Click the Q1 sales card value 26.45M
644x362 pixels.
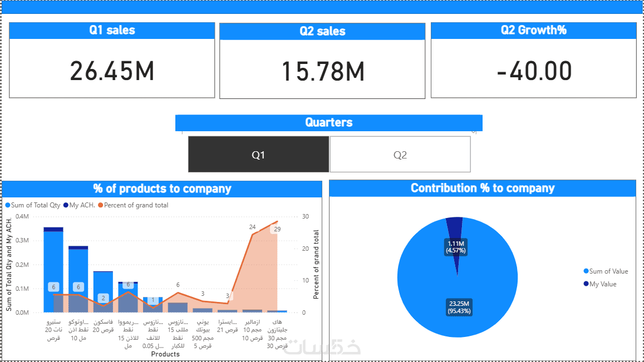[112, 71]
